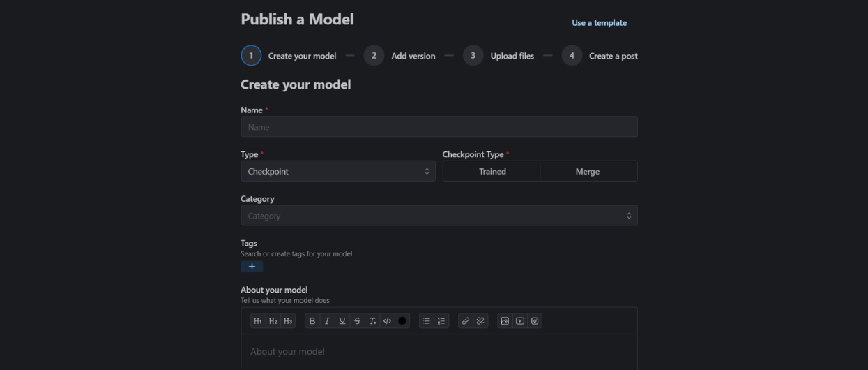Select Merge checkpoint type
This screenshot has height=370, width=868.
[588, 171]
